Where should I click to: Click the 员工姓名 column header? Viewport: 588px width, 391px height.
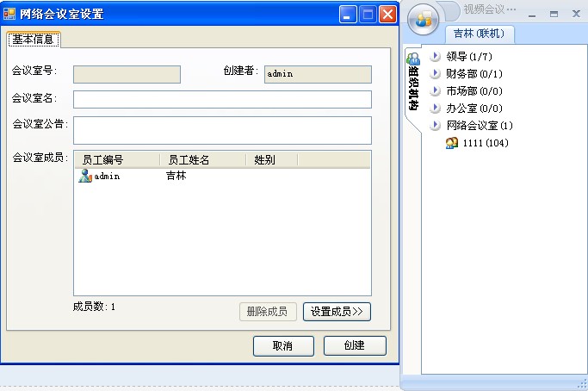point(203,160)
